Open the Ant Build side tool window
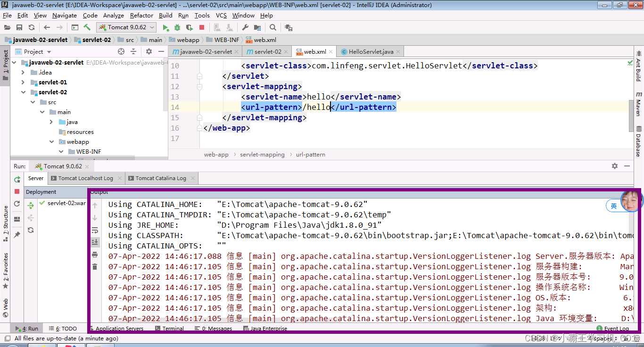 (638, 66)
